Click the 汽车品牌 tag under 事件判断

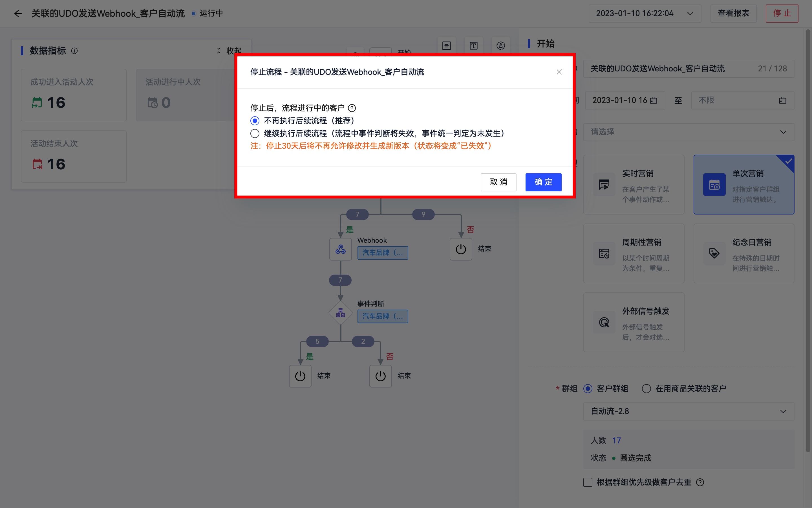point(383,316)
